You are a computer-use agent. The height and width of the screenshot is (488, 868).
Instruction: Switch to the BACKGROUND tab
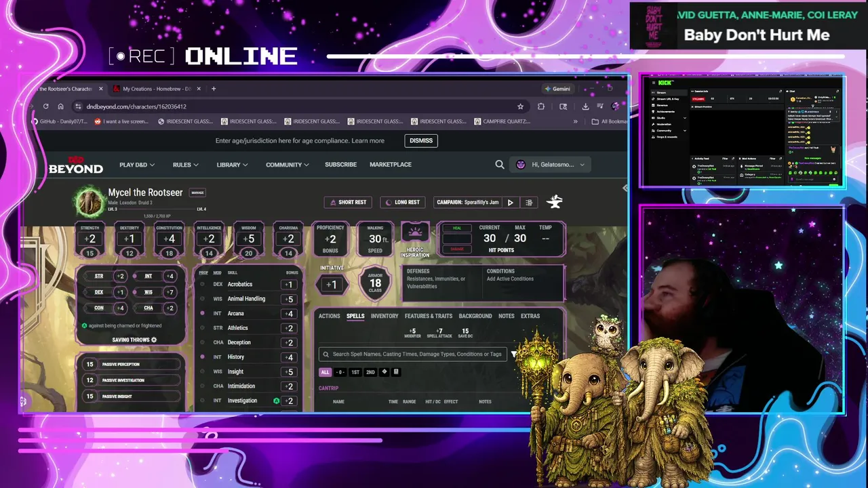(475, 316)
